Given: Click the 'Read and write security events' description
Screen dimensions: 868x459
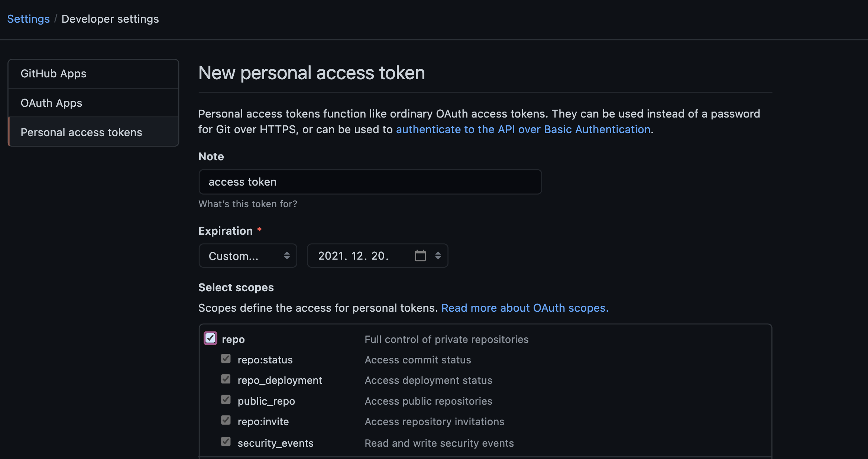Looking at the screenshot, I should (439, 443).
